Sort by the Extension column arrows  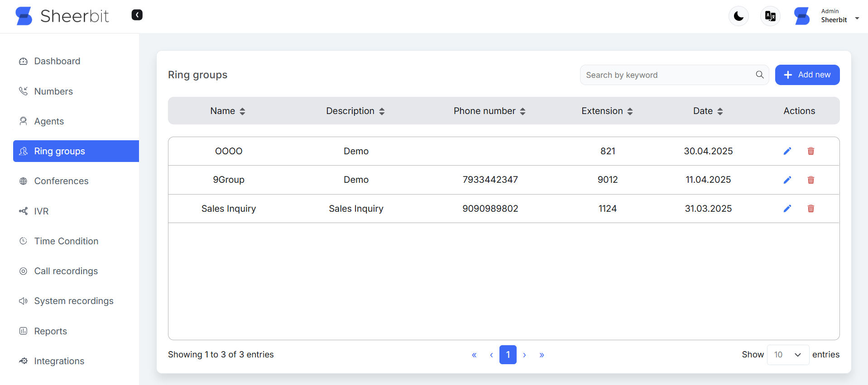(x=630, y=111)
